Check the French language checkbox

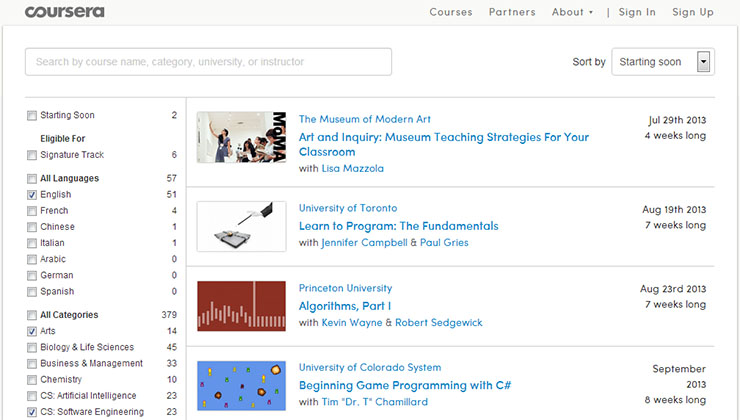click(x=32, y=211)
